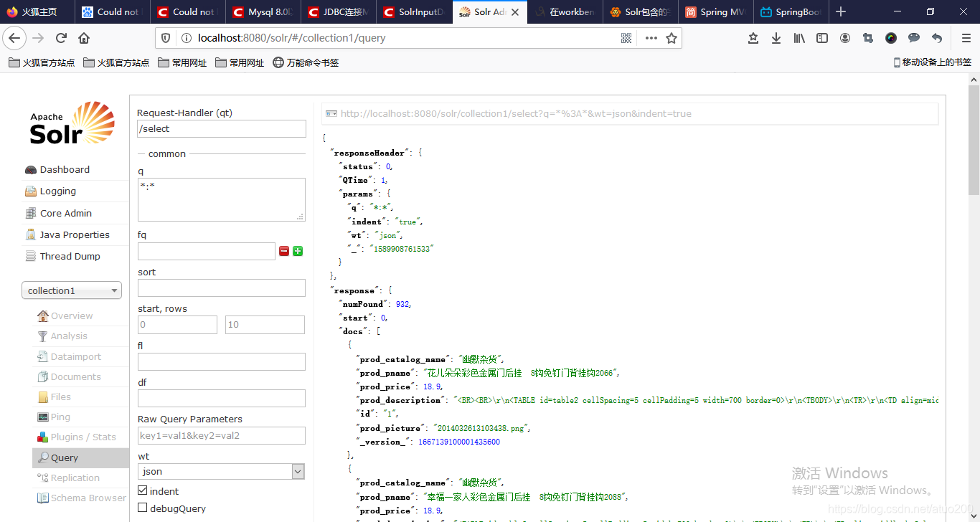The image size is (980, 522).
Task: Open the Schema Browser page
Action: pyautogui.click(x=81, y=498)
